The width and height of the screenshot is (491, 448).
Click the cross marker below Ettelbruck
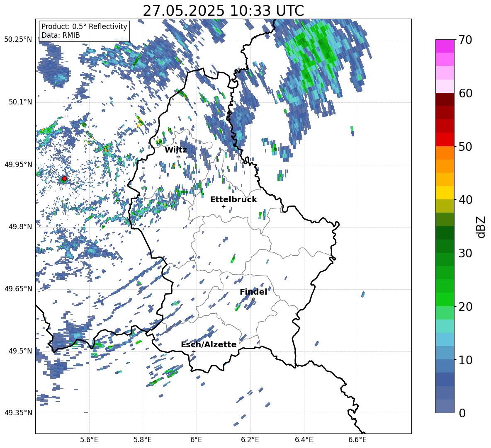point(224,206)
